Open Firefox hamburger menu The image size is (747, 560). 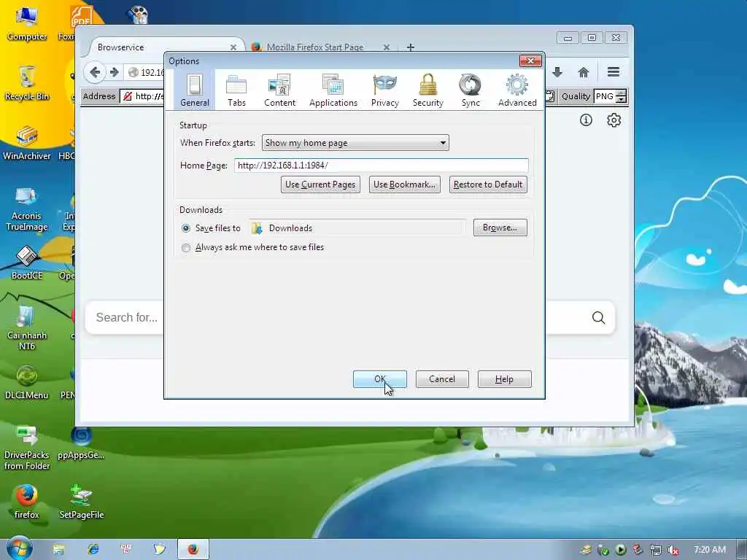[x=614, y=72]
